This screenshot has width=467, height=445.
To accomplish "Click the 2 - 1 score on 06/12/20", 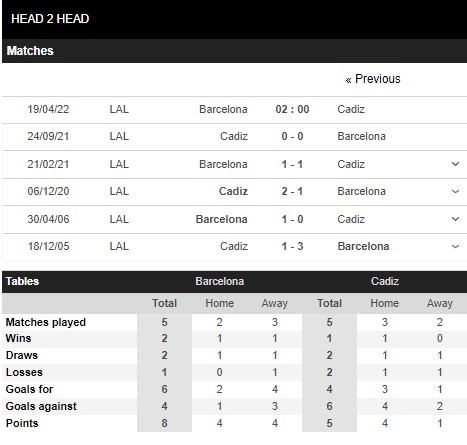I will point(292,191).
